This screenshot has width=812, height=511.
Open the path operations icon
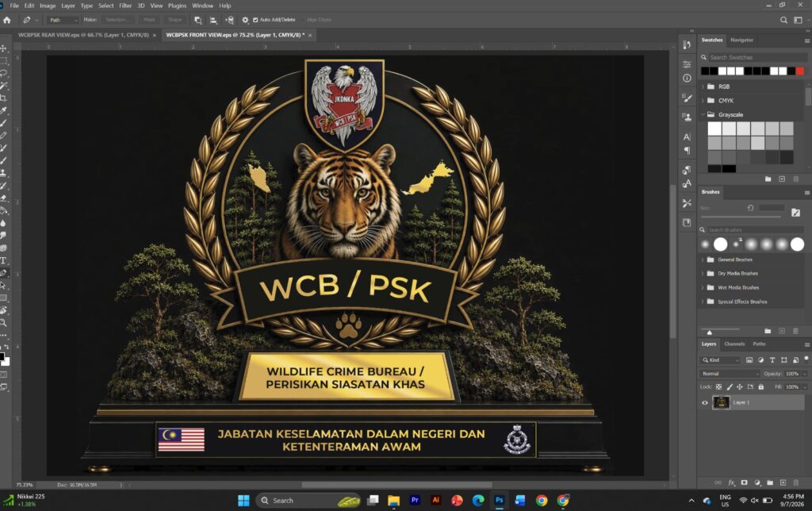click(197, 20)
